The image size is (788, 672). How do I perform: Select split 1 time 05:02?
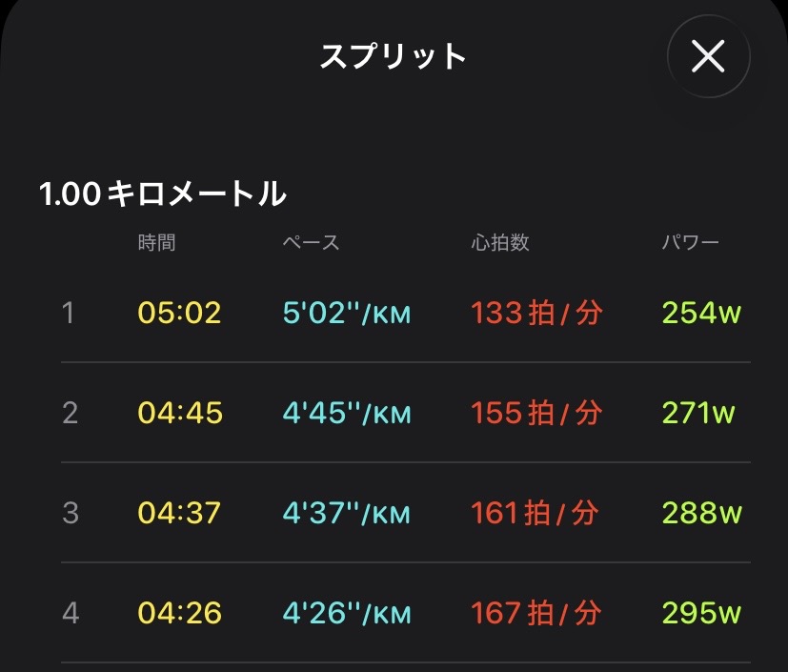click(179, 313)
